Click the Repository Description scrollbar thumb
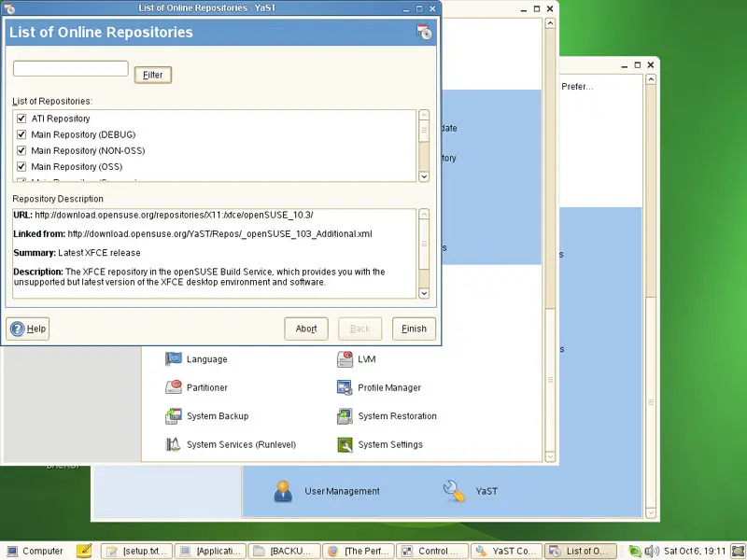The image size is (747, 560). 424,245
